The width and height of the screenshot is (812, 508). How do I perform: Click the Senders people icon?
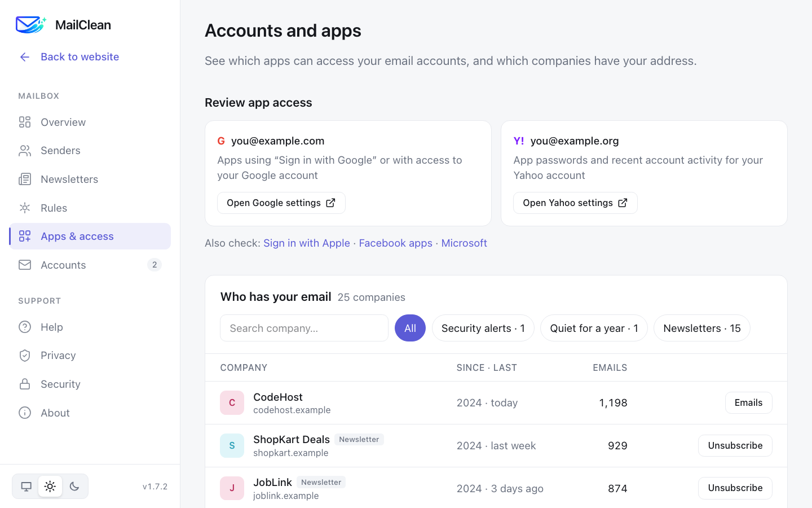25,151
